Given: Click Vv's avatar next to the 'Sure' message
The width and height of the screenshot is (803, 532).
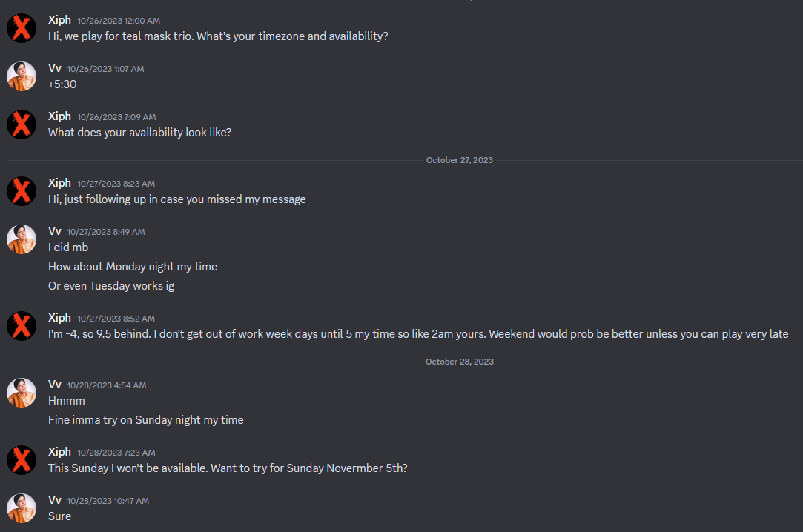Looking at the screenshot, I should (x=22, y=508).
